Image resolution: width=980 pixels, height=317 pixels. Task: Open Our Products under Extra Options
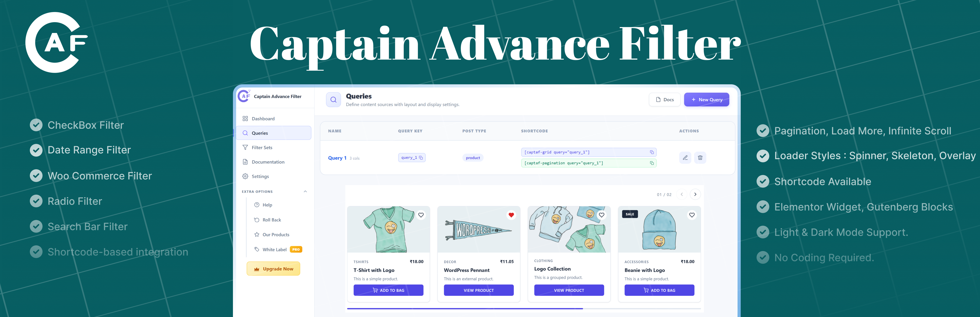(272, 235)
